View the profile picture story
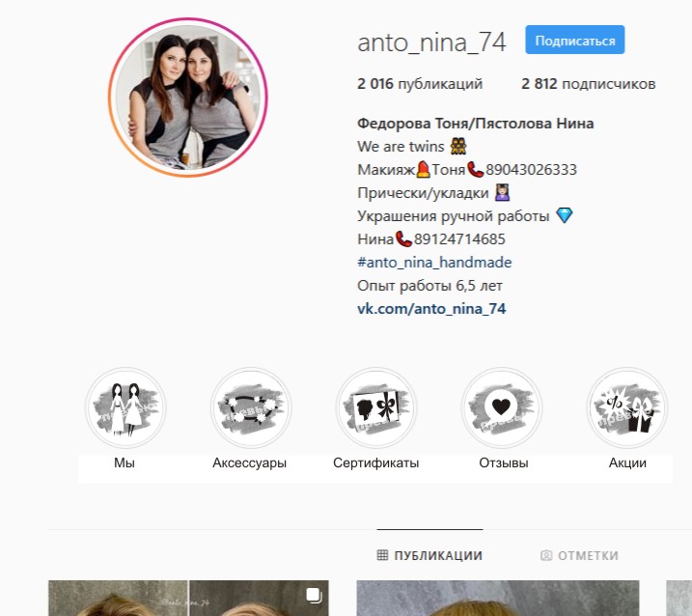692x616 pixels. [x=188, y=98]
